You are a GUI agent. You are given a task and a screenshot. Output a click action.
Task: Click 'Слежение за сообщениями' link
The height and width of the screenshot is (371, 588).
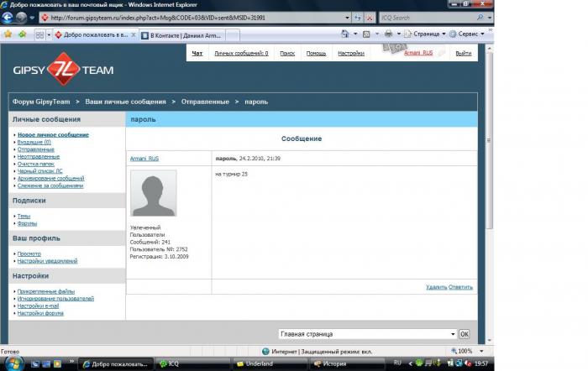50,185
